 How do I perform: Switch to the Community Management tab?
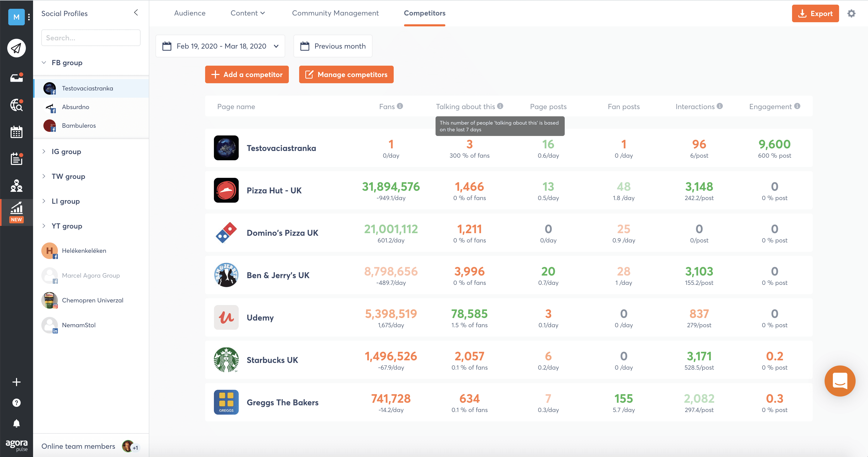tap(335, 13)
